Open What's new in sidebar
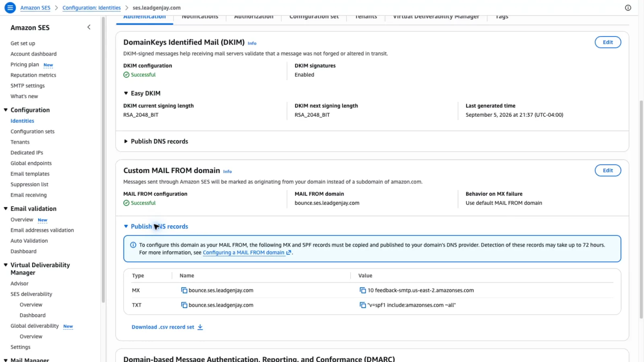This screenshot has width=644, height=362. (x=24, y=97)
